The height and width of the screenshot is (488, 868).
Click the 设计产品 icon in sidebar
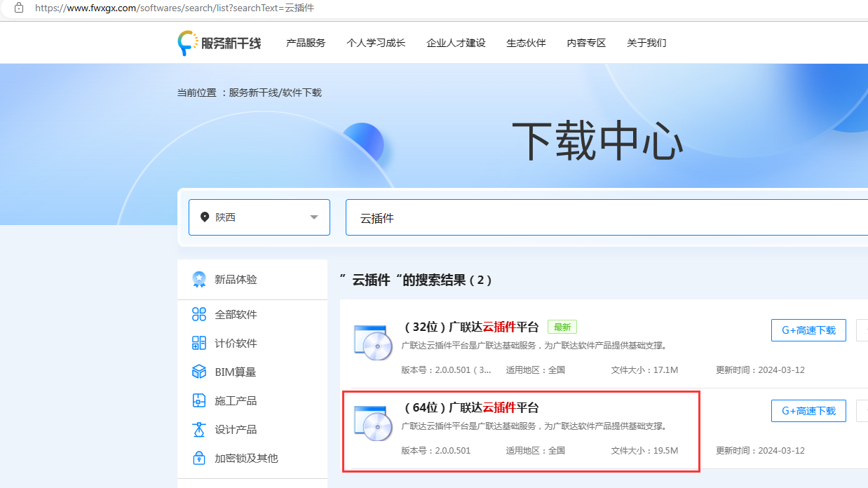pyautogui.click(x=199, y=429)
